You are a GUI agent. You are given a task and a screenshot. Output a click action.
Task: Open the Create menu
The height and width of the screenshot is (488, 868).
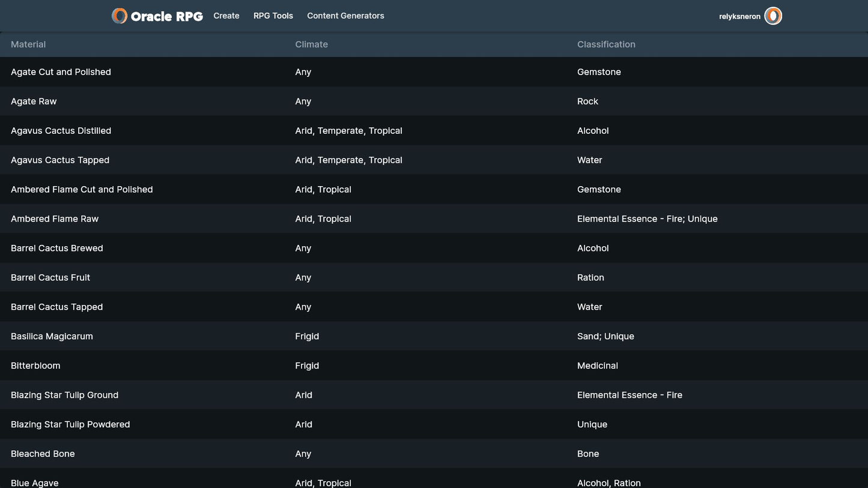(x=226, y=16)
